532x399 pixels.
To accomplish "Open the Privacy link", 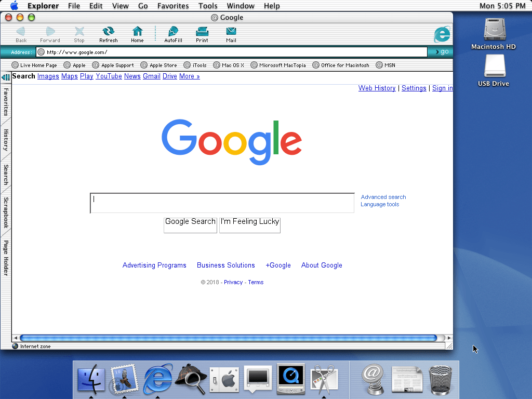I will (233, 282).
